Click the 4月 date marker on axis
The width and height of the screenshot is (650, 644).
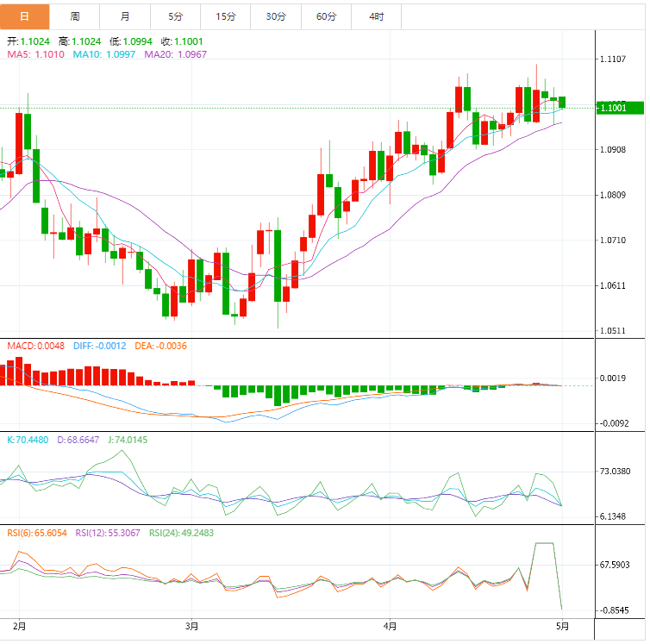[390, 625]
